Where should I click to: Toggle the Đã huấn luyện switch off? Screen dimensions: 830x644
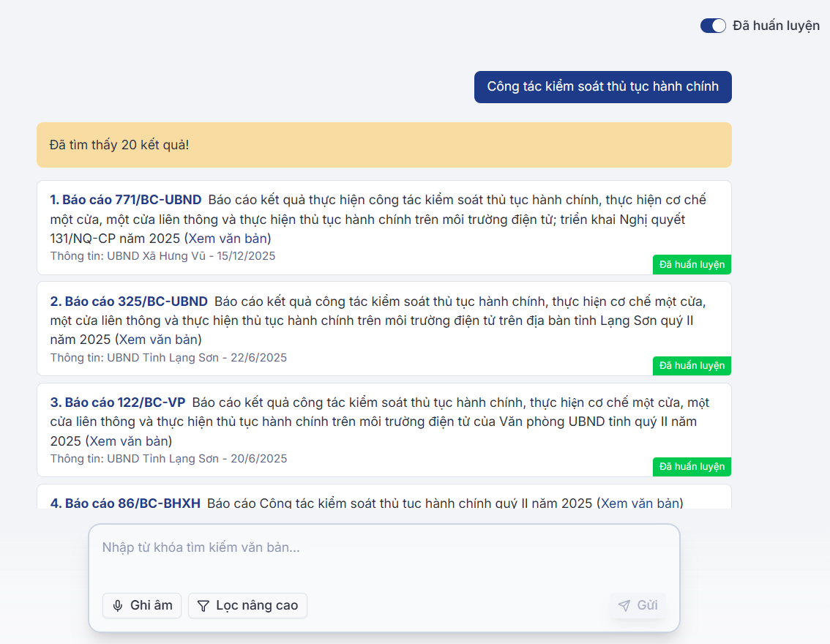click(x=713, y=26)
